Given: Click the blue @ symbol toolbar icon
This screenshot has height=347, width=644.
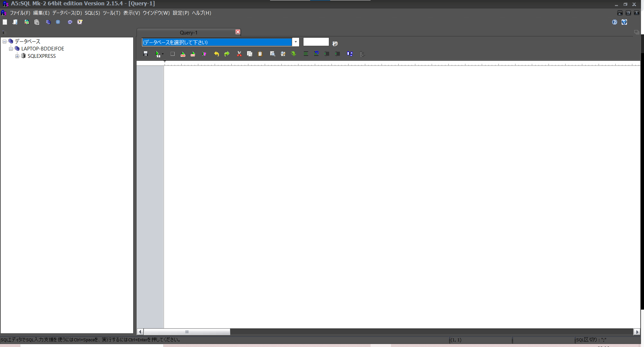Looking at the screenshot, I should pos(70,22).
